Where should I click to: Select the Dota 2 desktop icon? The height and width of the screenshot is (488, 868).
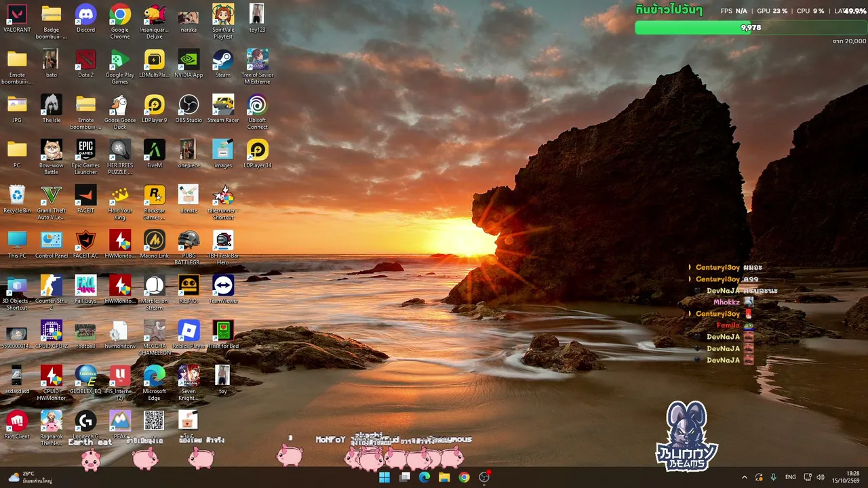(x=85, y=64)
